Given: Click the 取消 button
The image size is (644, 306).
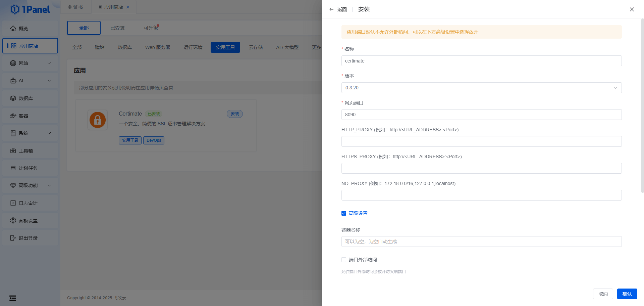Looking at the screenshot, I should (x=603, y=294).
